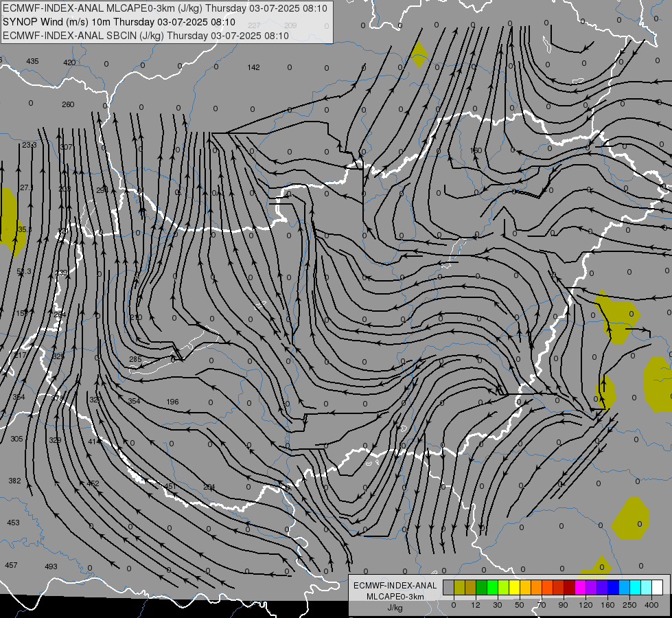672x618 pixels.
Task: Click the J/kg unit label in legend
Action: 395,608
